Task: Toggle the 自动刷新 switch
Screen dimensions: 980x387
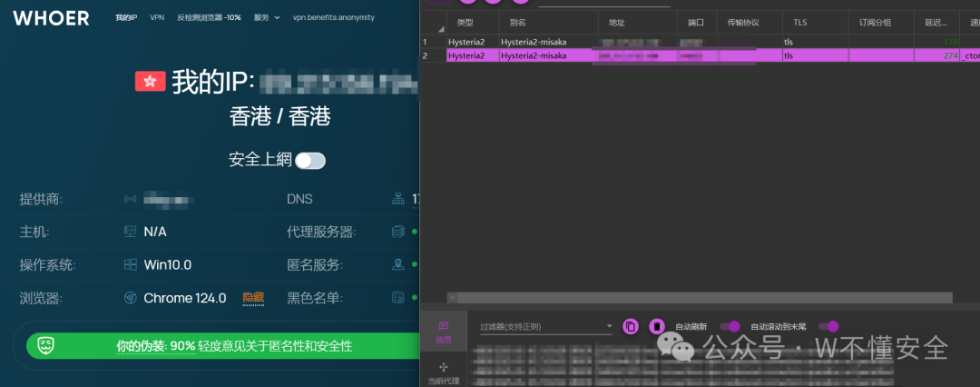Action: [730, 326]
